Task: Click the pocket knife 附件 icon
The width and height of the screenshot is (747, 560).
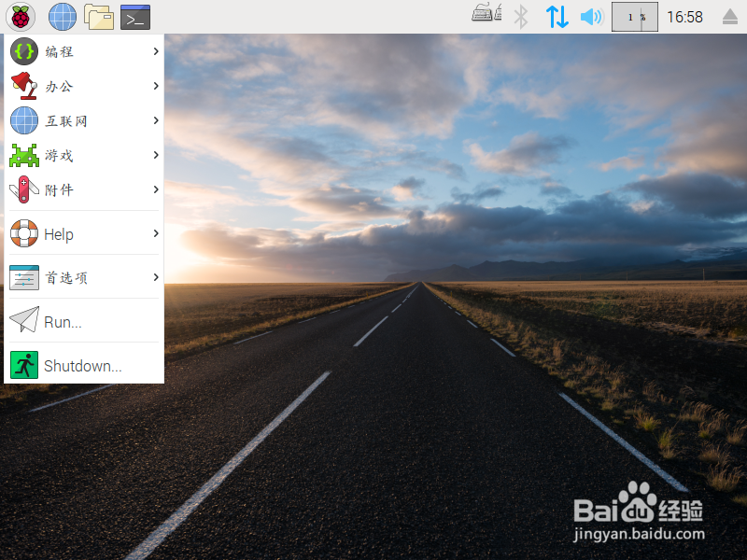Action: [24, 189]
